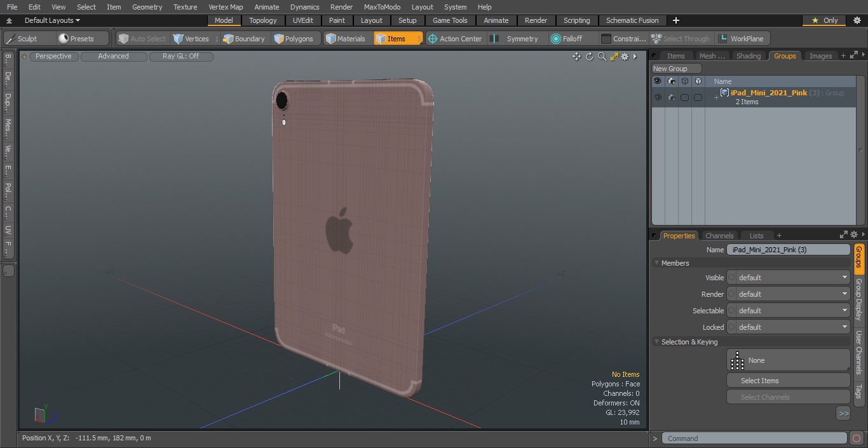Image resolution: width=868 pixels, height=448 pixels.
Task: Add new layout tab with plus
Action: (675, 20)
